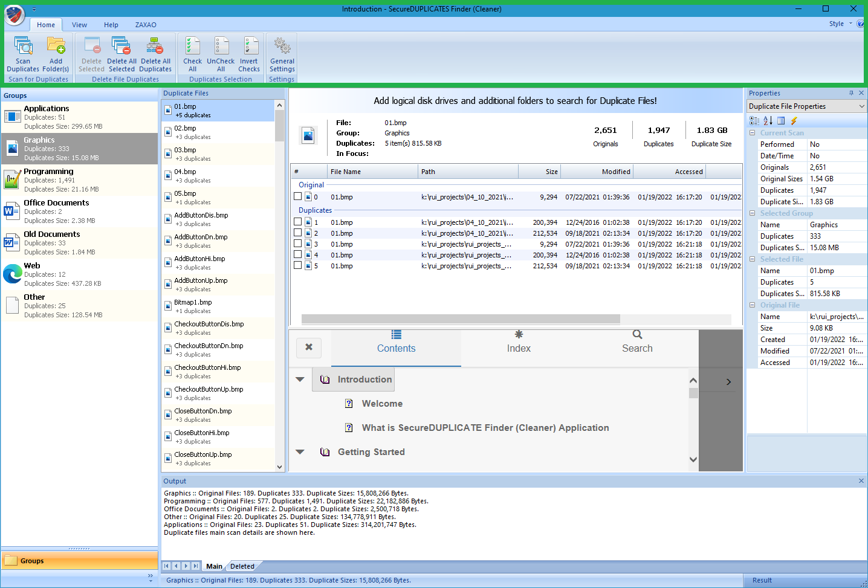This screenshot has height=588, width=868.
Task: Click the application logo button
Action: 15,15
